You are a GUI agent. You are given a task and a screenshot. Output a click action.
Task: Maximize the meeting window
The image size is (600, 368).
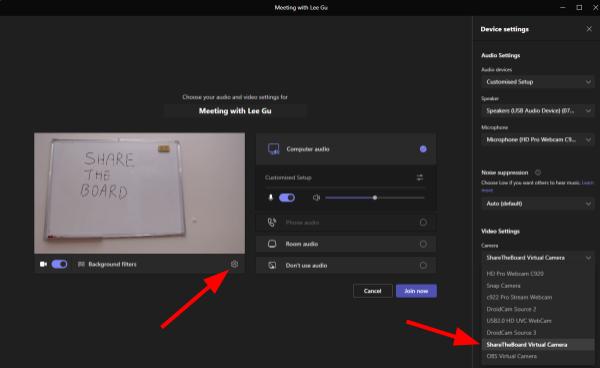point(579,7)
